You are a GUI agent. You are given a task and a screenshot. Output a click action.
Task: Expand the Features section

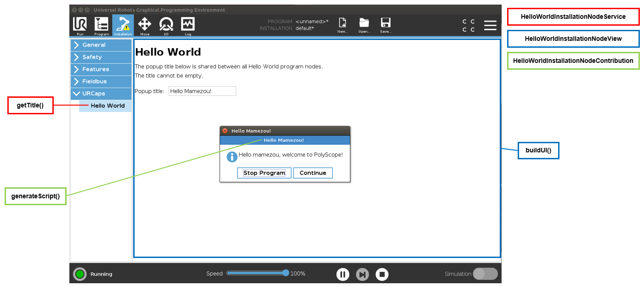coord(101,69)
